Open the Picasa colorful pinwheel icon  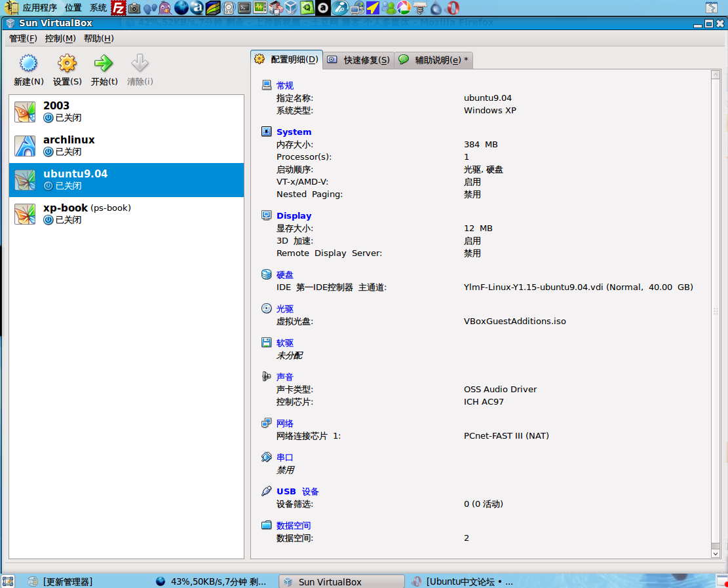pyautogui.click(x=404, y=7)
